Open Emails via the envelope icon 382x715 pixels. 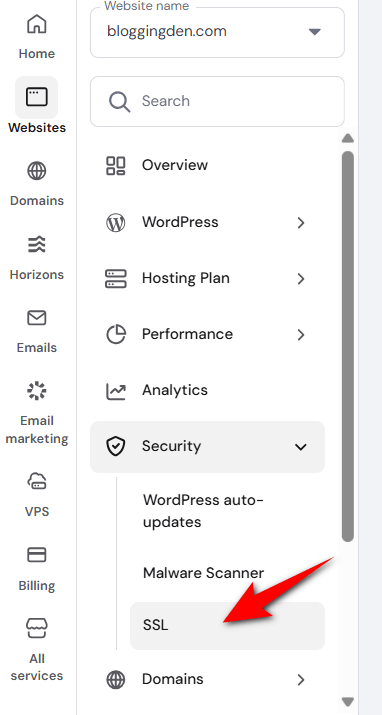click(36, 318)
